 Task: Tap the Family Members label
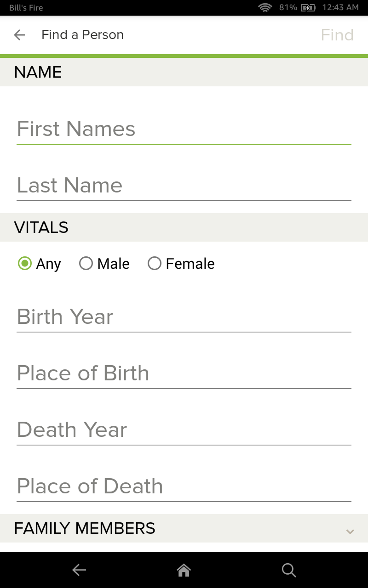(85, 528)
